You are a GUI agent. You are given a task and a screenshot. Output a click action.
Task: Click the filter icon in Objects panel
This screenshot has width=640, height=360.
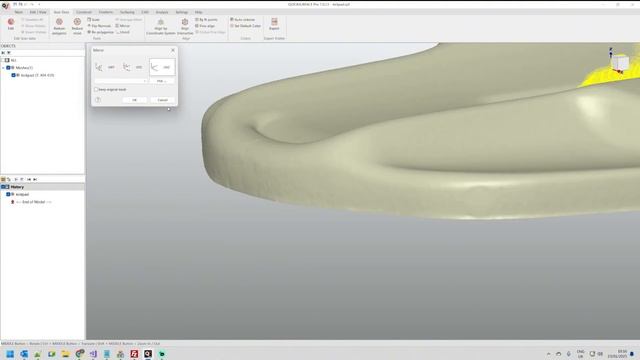(9, 53)
